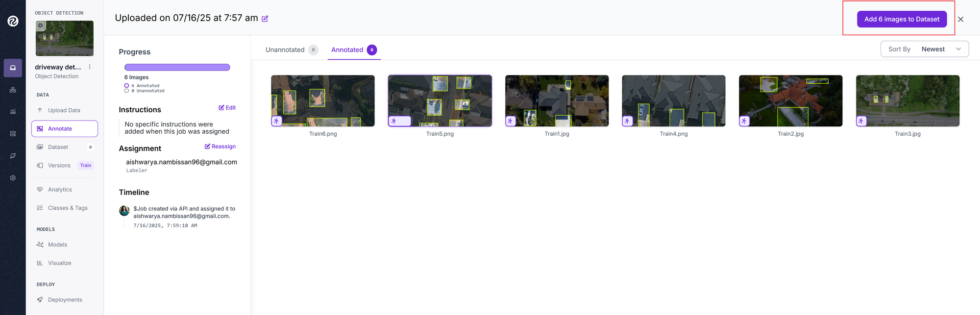
Task: Open the Train6.png image thumbnail
Action: [323, 101]
